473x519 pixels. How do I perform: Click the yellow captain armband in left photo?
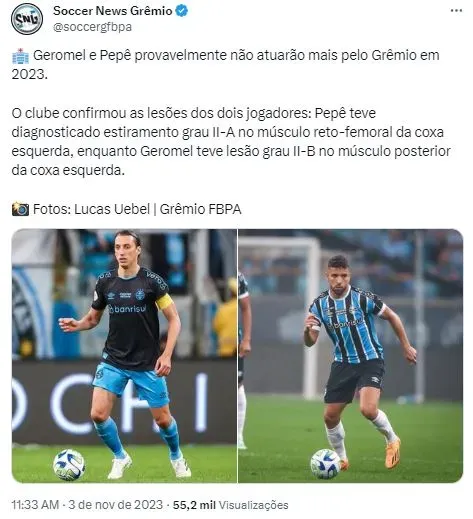[x=164, y=302]
